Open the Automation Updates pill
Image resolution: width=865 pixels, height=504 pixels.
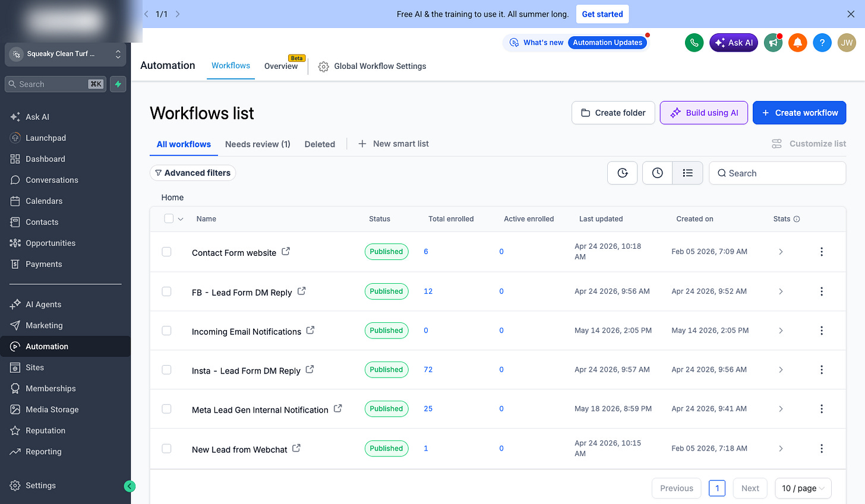click(608, 43)
